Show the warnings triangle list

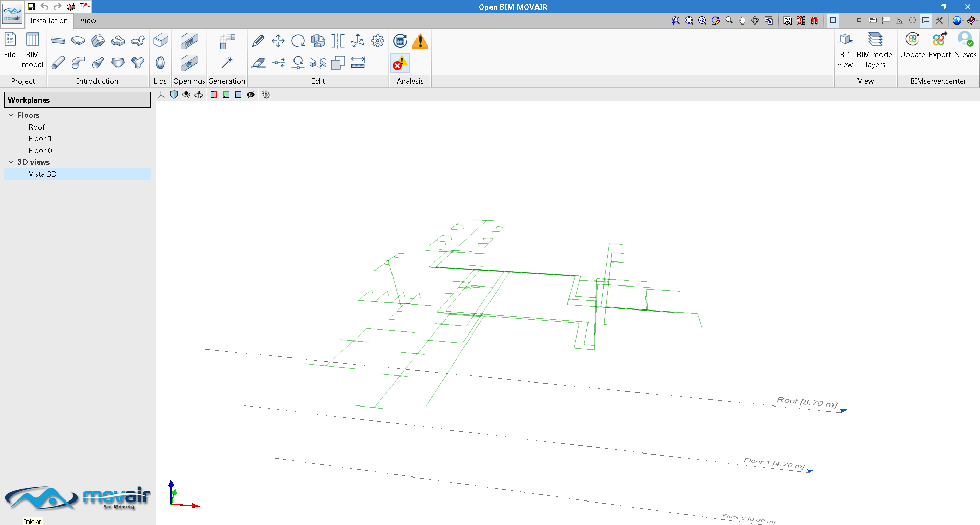click(x=420, y=41)
